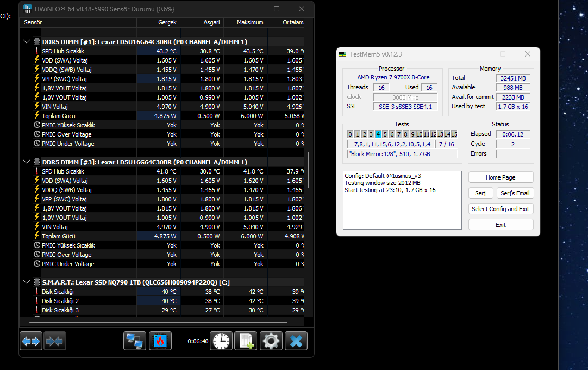588x370 pixels.
Task: Click the chip icon of the DDR5 DIMM [#3] group
Action: [x=37, y=162]
